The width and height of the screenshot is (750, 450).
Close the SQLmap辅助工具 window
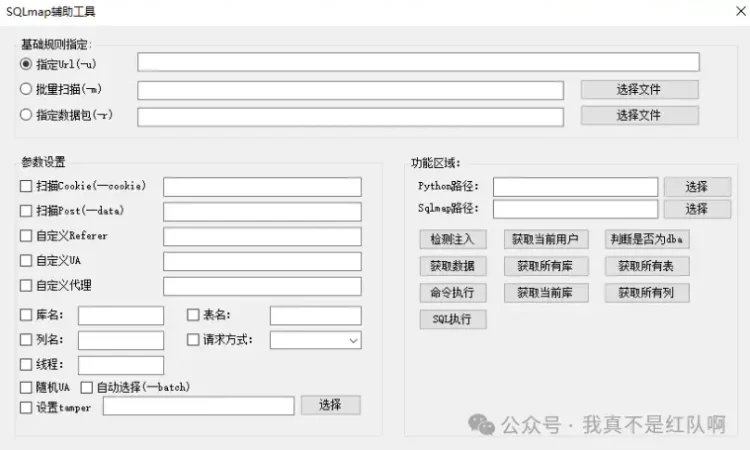[x=740, y=11]
